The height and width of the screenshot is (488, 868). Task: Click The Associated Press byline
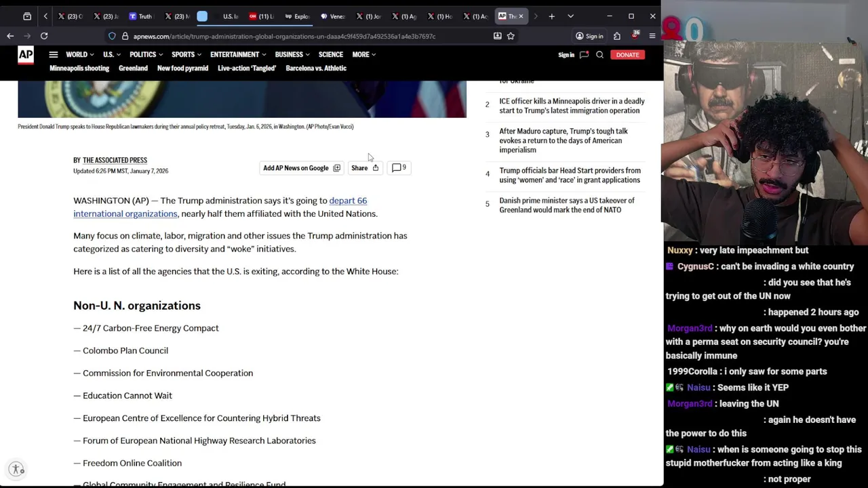(x=115, y=161)
